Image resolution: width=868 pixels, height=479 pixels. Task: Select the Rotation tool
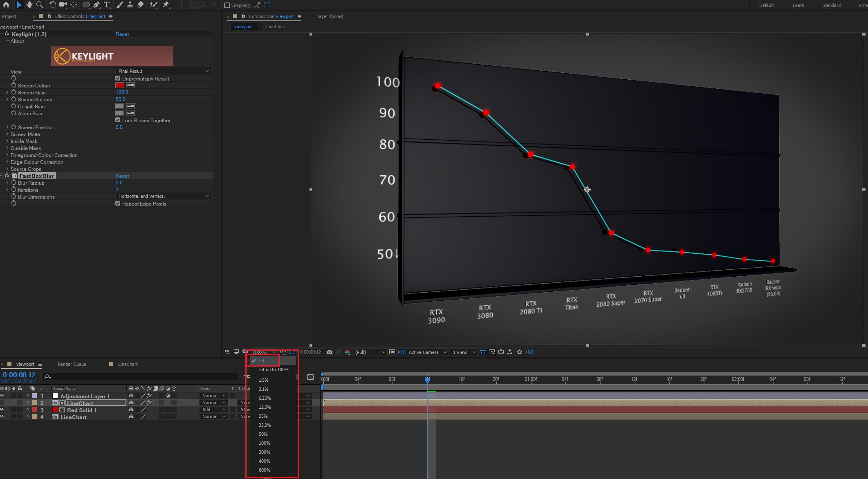click(52, 5)
